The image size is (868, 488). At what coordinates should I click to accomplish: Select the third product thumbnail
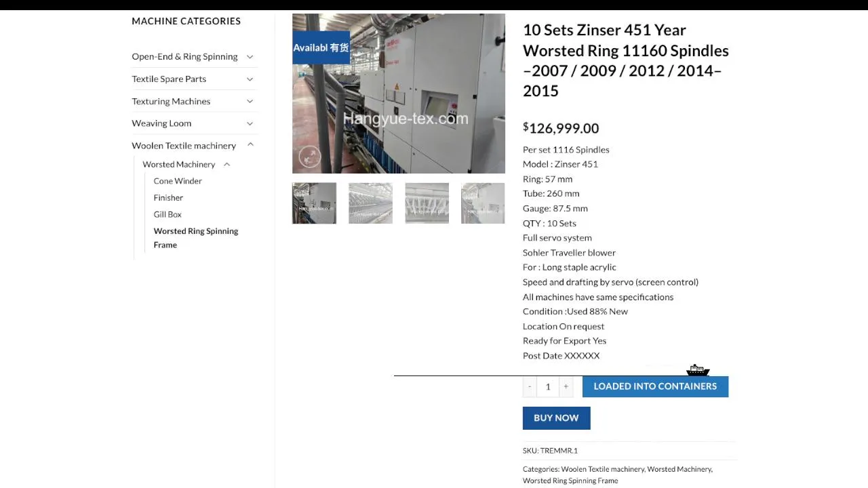[x=427, y=203]
